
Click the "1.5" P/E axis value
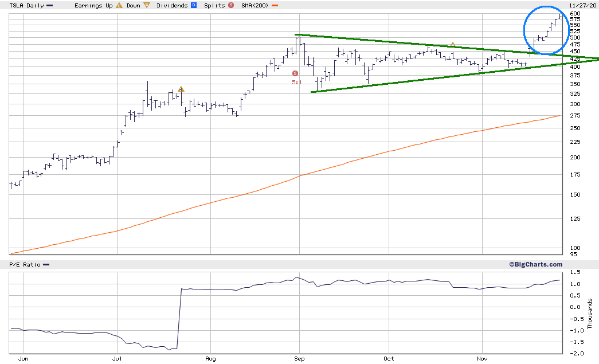575,272
